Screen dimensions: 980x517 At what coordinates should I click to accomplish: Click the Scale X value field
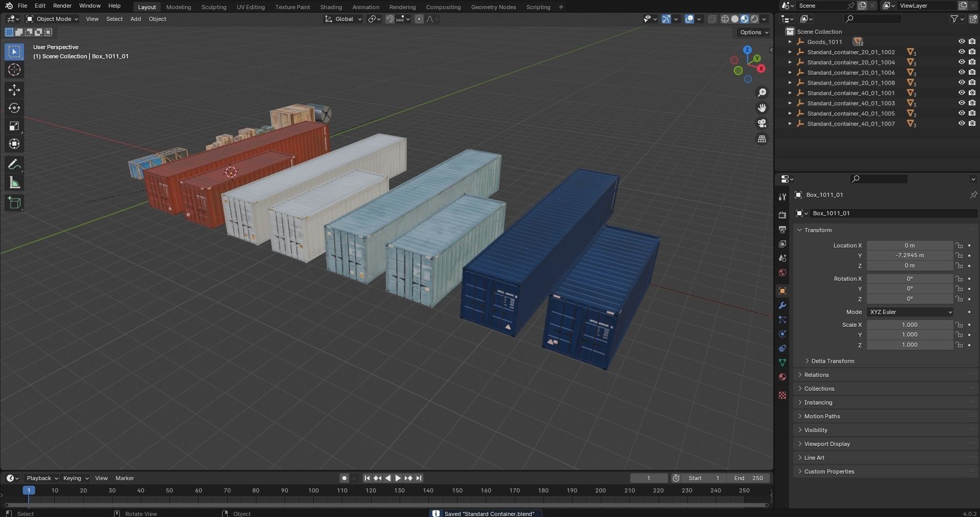tap(910, 325)
